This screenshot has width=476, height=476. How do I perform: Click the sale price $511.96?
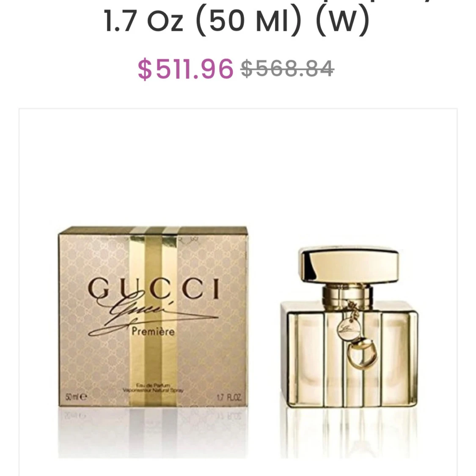point(185,69)
